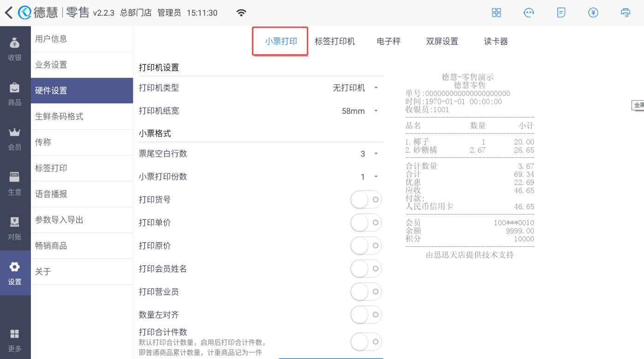Screen dimensions: 644x359
Task: Open 传称 settings menu
Action: click(82, 143)
